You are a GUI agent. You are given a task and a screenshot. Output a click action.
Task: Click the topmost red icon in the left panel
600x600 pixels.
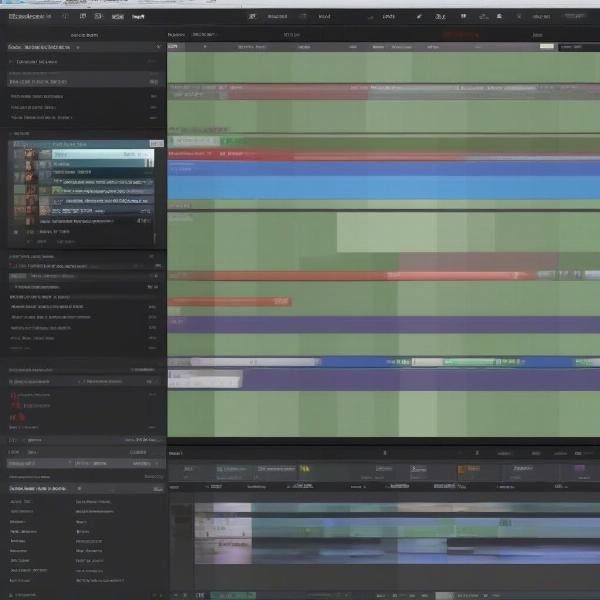click(14, 396)
